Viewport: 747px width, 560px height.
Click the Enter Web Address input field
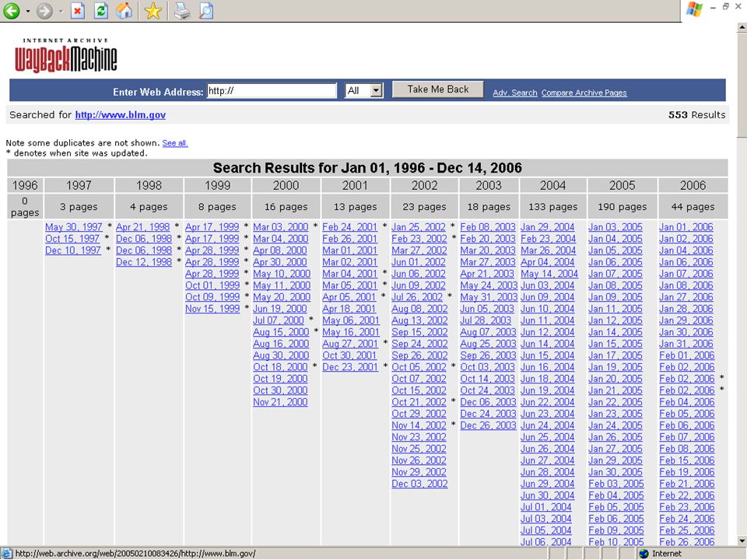pyautogui.click(x=272, y=90)
